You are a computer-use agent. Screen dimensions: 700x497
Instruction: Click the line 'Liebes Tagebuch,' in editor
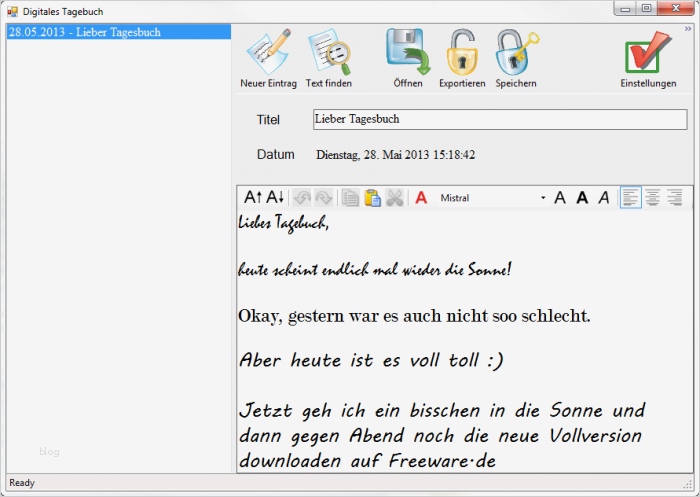(x=283, y=223)
